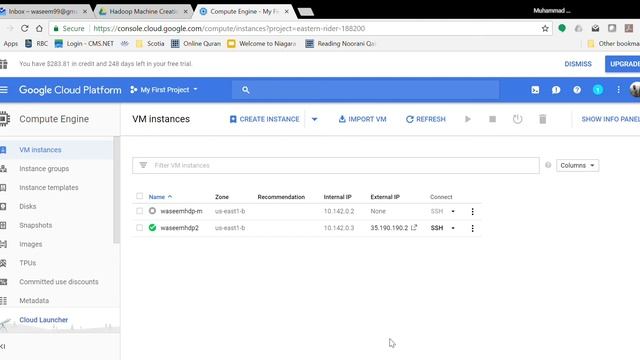The height and width of the screenshot is (360, 640).
Task: Expand the My First Project selector
Action: [x=164, y=90]
